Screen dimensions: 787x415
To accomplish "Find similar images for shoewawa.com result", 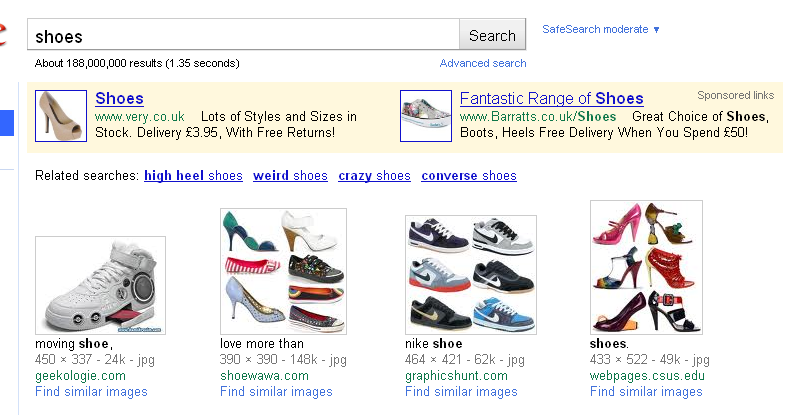I will 276,392.
